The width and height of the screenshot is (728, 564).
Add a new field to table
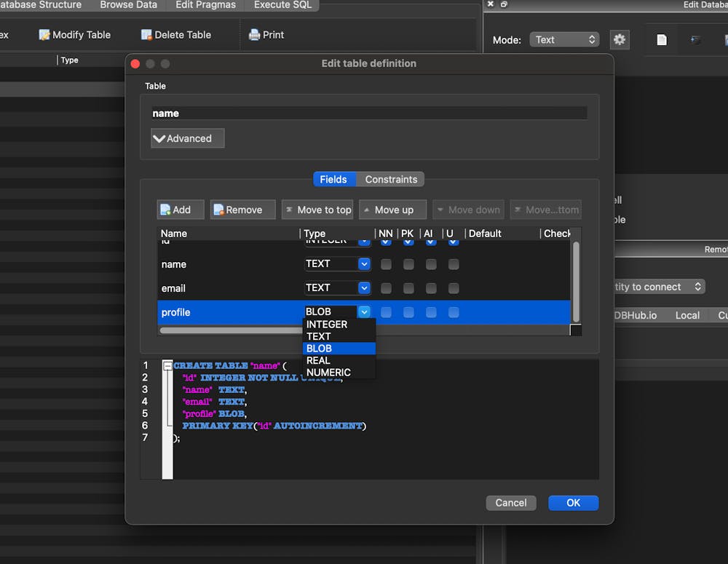tap(175, 210)
